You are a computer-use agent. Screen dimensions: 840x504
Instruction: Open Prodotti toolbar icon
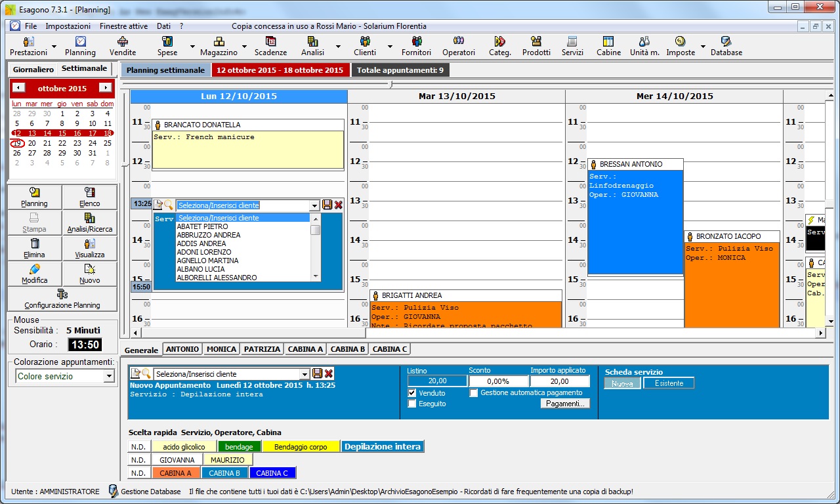[536, 46]
